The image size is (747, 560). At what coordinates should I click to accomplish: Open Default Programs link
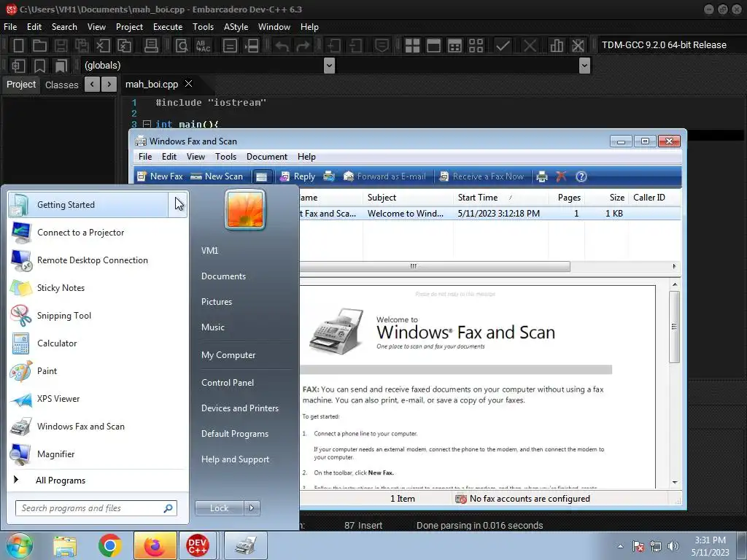click(x=234, y=434)
